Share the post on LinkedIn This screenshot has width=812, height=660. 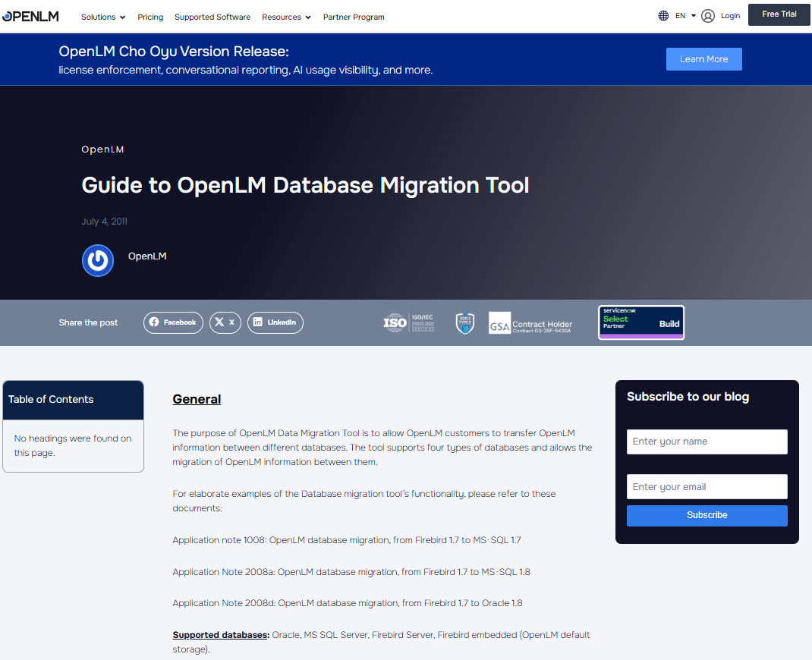pyautogui.click(x=275, y=322)
